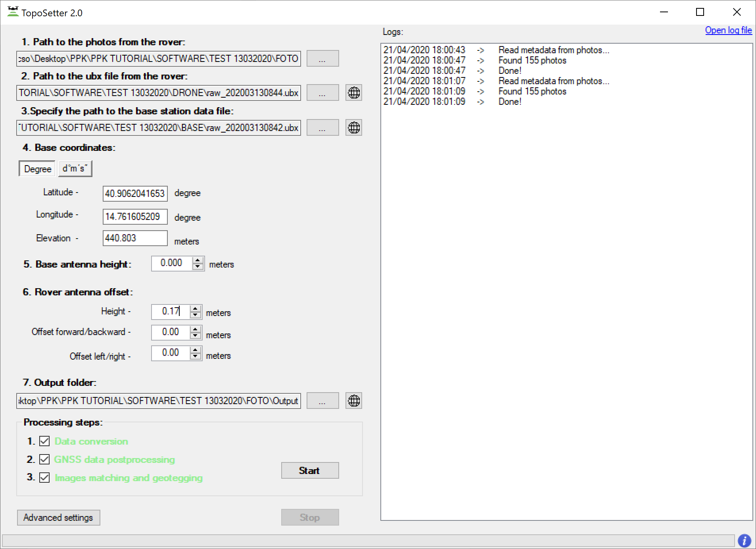Click the Elevation input field
The image size is (756, 549).
pos(135,238)
